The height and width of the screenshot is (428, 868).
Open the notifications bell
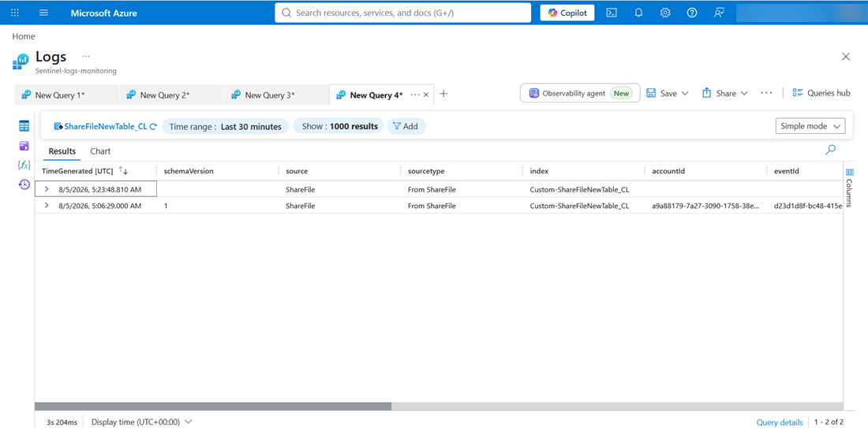click(x=638, y=13)
